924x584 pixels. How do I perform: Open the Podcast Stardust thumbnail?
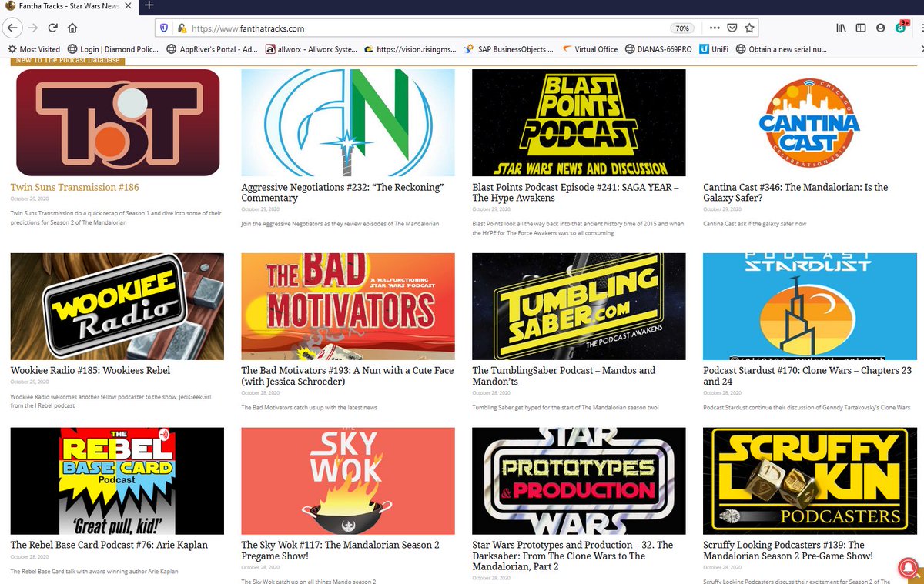[x=810, y=306]
